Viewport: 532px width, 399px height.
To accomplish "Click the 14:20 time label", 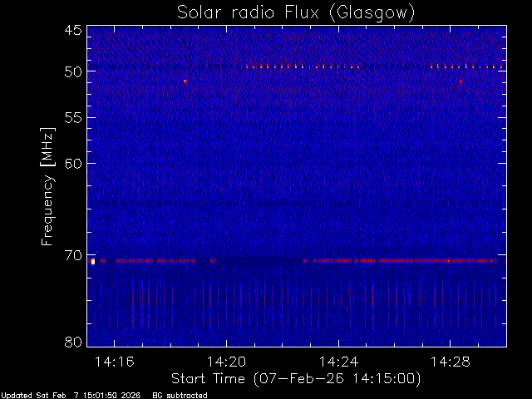I will (x=226, y=362).
